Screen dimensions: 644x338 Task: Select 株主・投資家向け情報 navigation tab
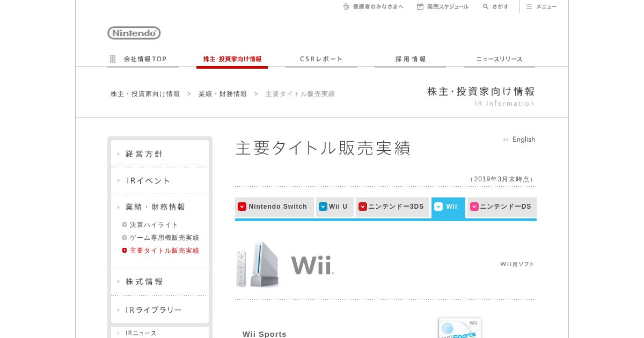click(x=232, y=60)
